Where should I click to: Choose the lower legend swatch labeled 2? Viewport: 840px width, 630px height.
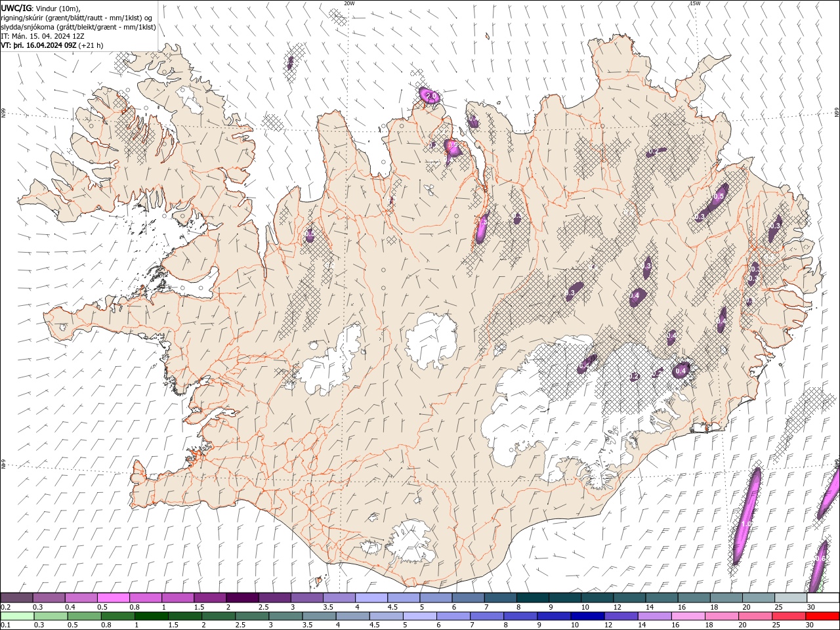(218, 616)
